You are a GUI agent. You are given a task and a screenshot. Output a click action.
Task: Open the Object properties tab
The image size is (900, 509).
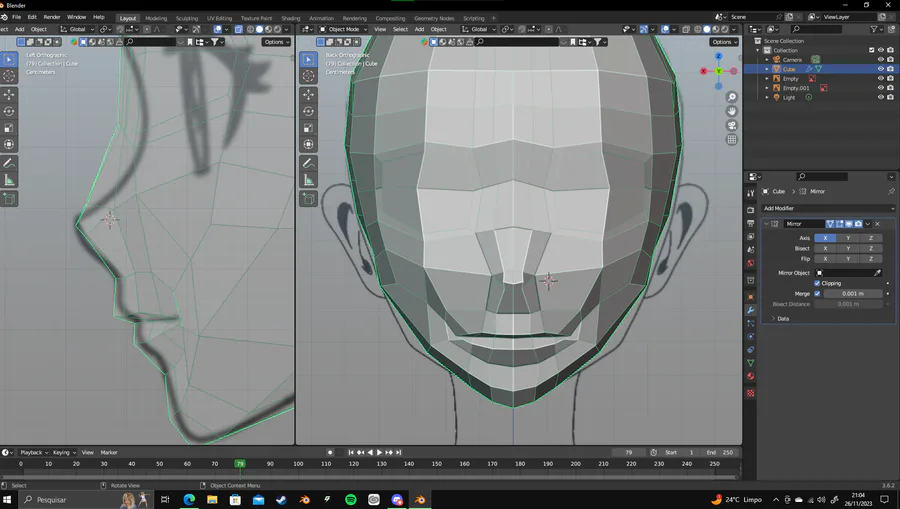[750, 297]
